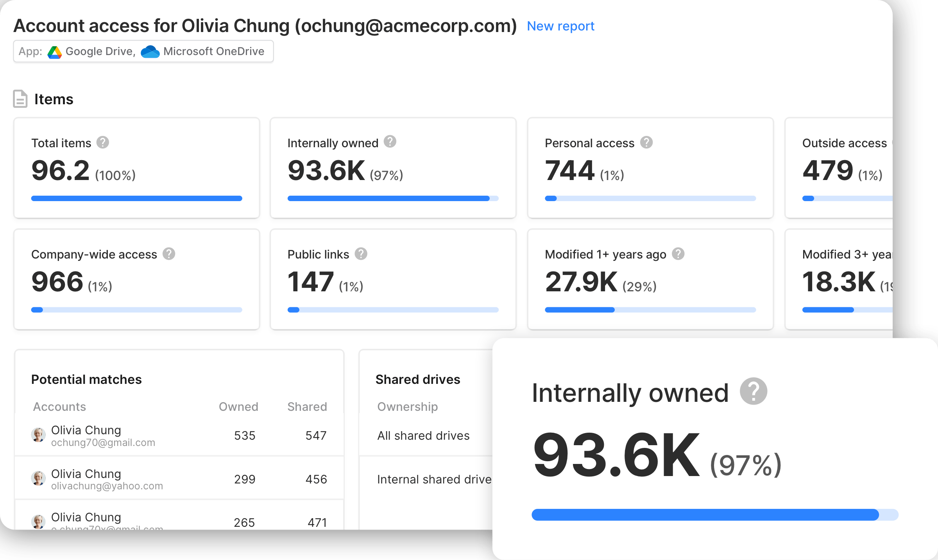Click the Google Drive app icon

pos(55,51)
